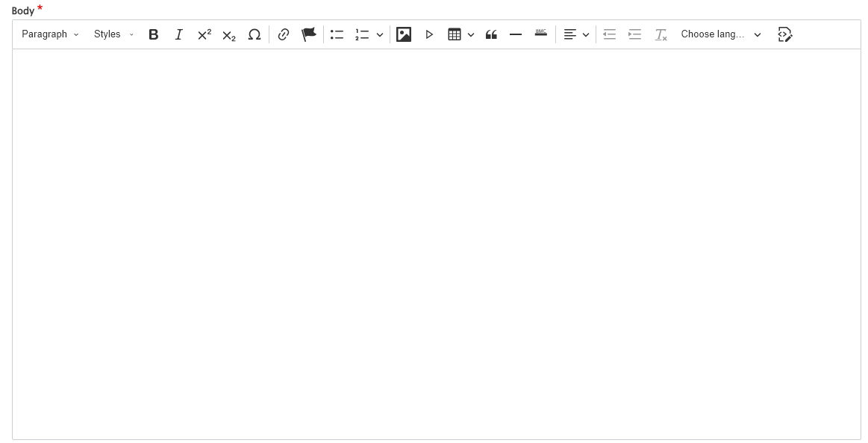This screenshot has height=443, width=868.
Task: Expand the text alignment options arrow
Action: pos(586,34)
